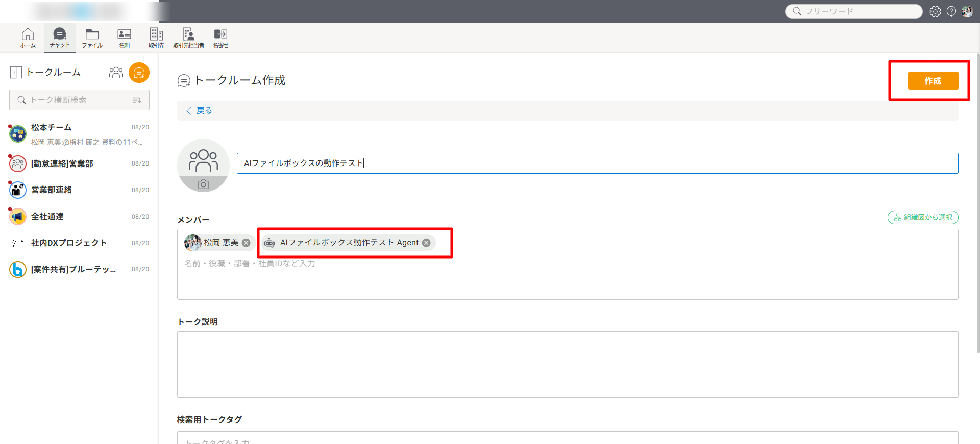This screenshot has height=444, width=980.
Task: Open the help question mark icon
Action: pyautogui.click(x=951, y=11)
